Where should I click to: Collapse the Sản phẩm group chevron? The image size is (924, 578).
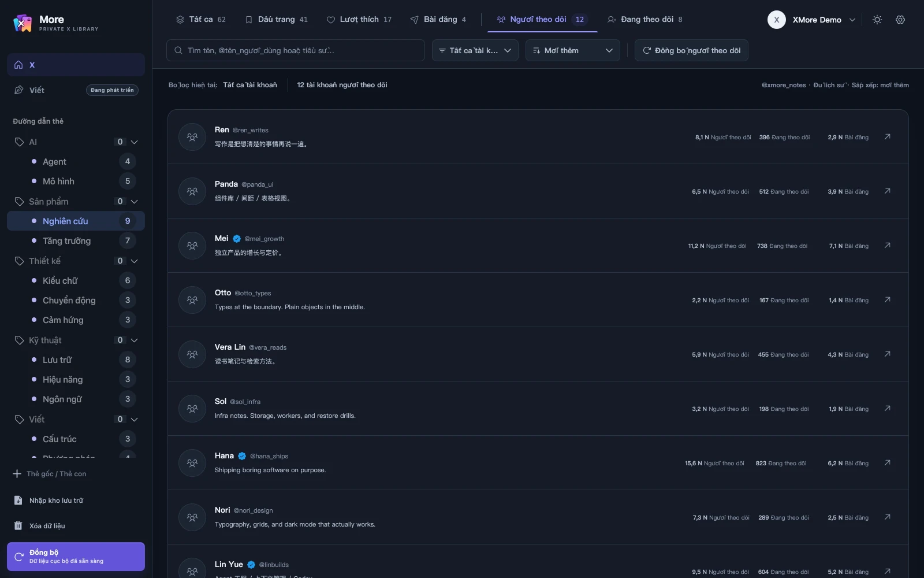[x=135, y=202]
